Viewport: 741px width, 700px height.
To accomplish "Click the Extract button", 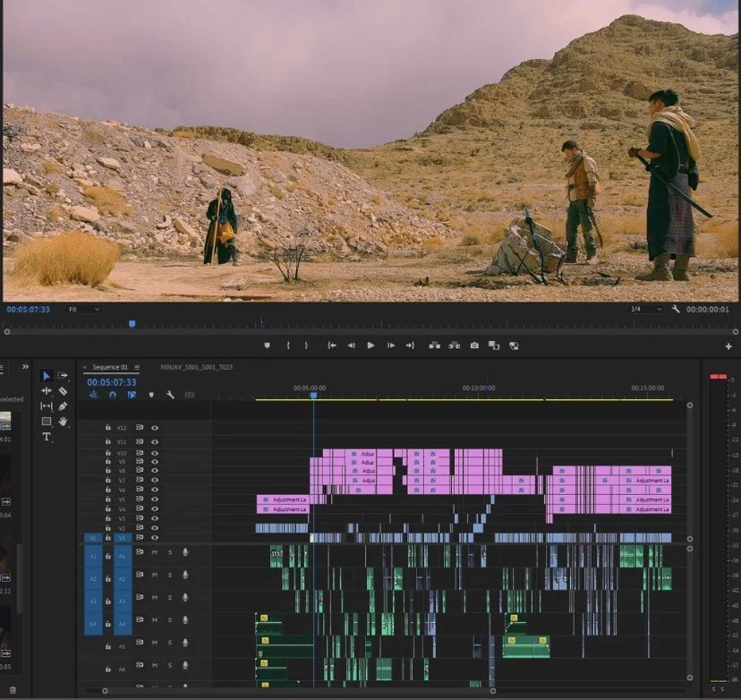I will (454, 346).
